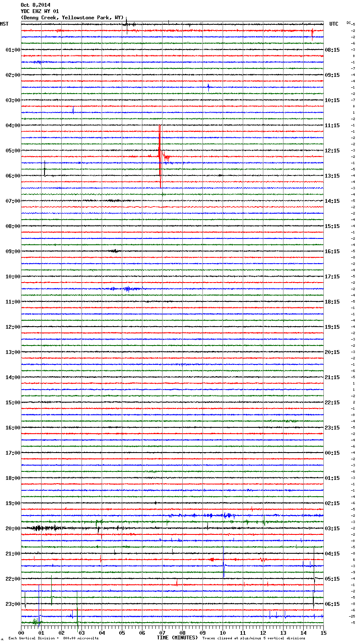Click the 02:15 UTC time label
The image size is (357, 644).
[x=332, y=503]
